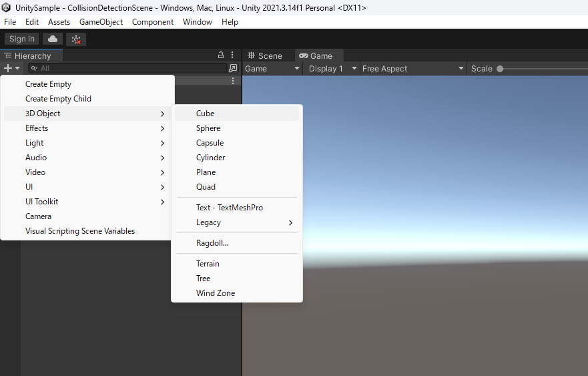Click the search-by-type icon in Hierarchy search
This screenshot has width=588, height=376.
pyautogui.click(x=233, y=68)
